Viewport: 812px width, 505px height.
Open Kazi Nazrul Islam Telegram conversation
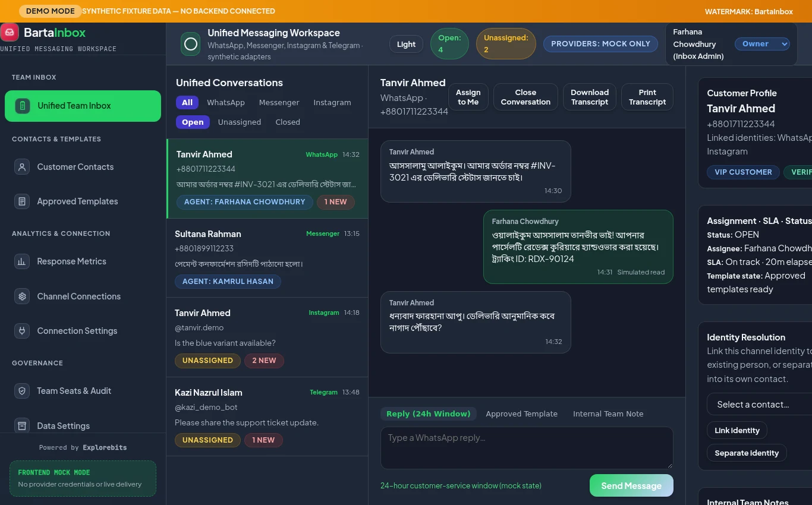point(267,416)
